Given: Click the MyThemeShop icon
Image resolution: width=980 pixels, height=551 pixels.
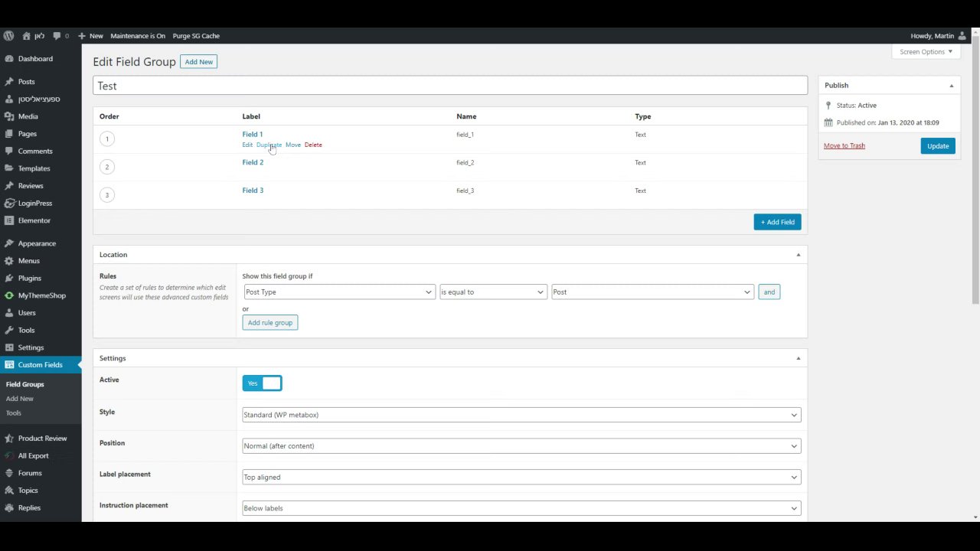Looking at the screenshot, I should pyautogui.click(x=9, y=295).
